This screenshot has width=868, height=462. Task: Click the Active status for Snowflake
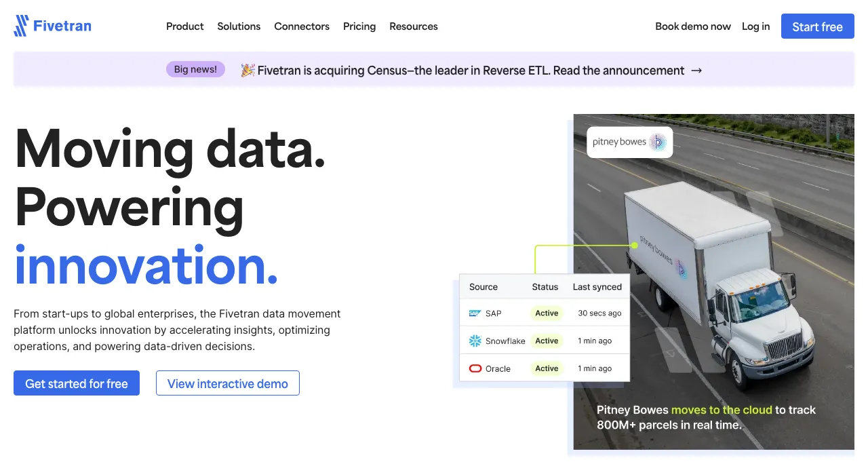547,341
